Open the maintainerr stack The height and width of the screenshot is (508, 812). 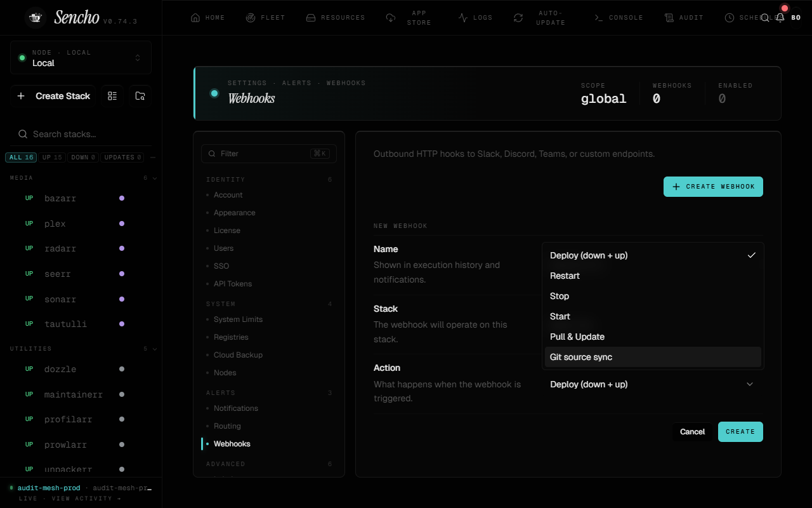(x=81, y=394)
